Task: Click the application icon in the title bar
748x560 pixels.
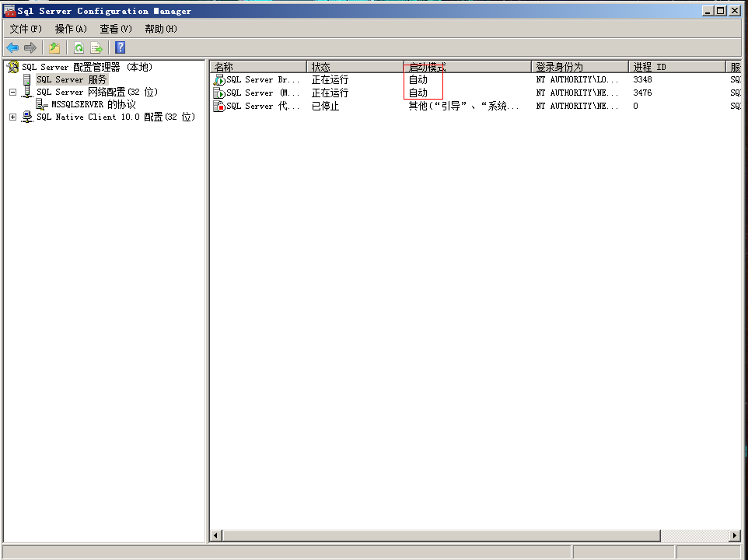Action: click(9, 11)
